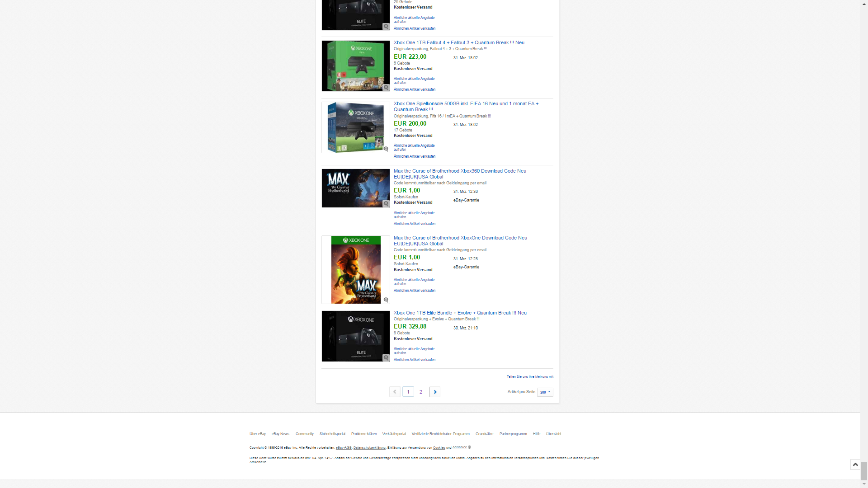Open Max Curse of Brotherhood XboxOne listing
The width and height of the screenshot is (868, 488).
click(x=460, y=241)
